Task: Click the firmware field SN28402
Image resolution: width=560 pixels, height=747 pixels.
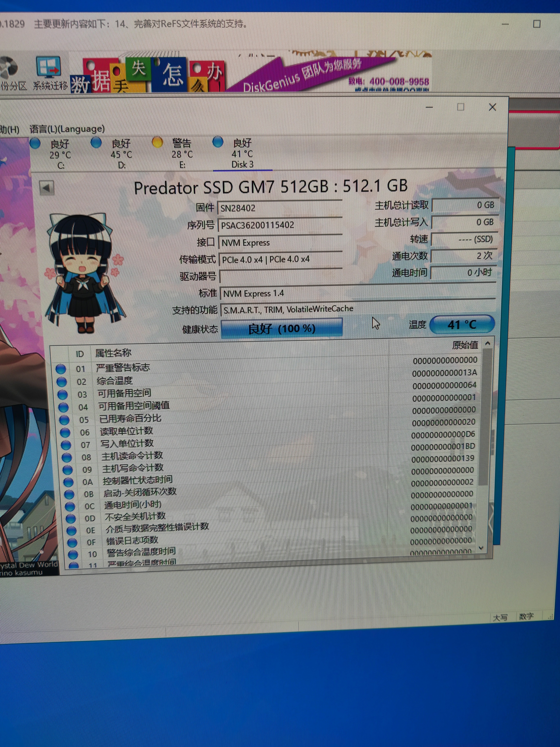Action: tap(280, 208)
